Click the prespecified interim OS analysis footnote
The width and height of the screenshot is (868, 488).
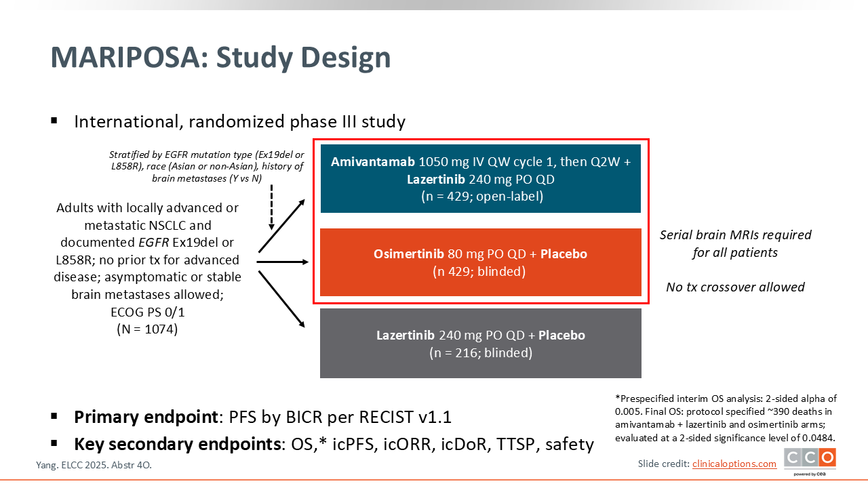726,418
